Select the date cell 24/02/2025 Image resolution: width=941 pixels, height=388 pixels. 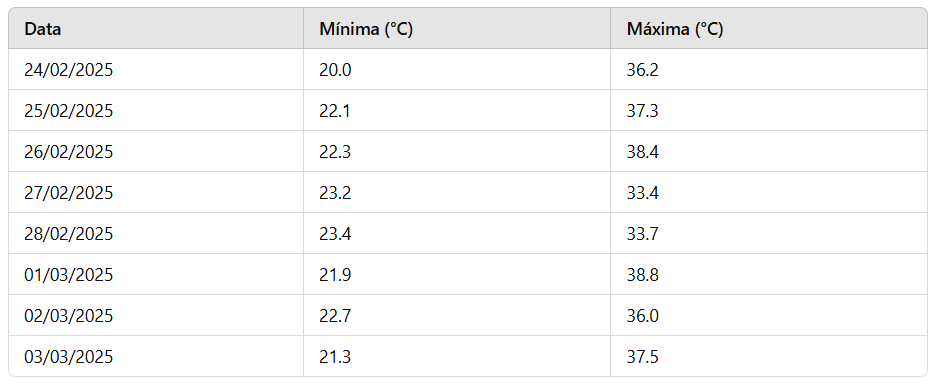[68, 70]
